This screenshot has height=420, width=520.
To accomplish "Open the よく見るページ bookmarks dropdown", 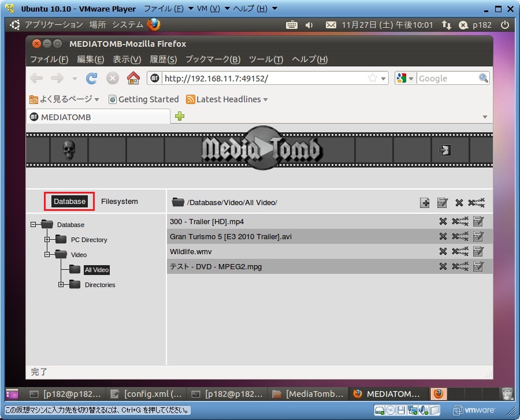I will [64, 99].
